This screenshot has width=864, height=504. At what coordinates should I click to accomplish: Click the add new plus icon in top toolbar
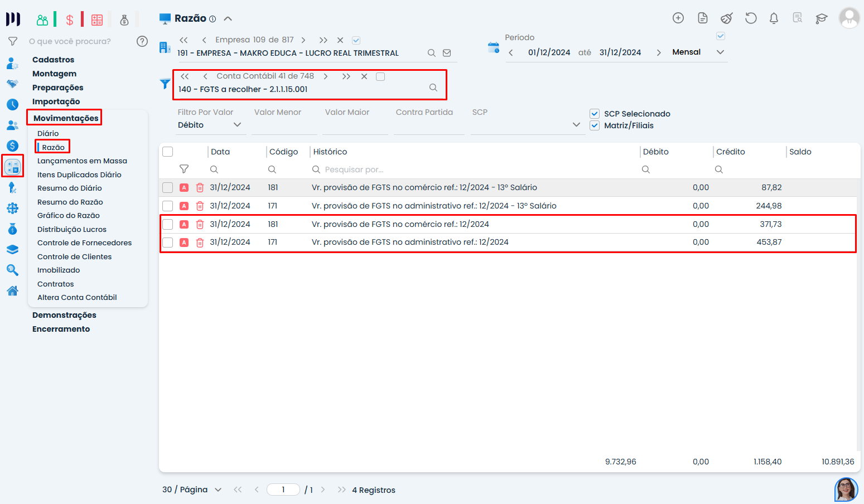pyautogui.click(x=678, y=18)
